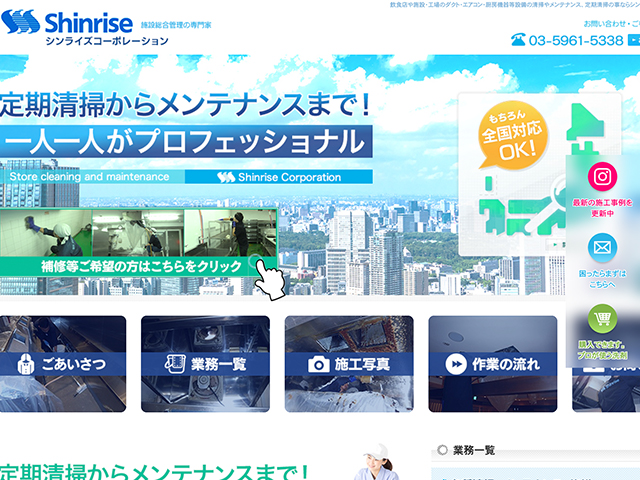Click the circle bullet beside sidebar 業務一覧
The height and width of the screenshot is (480, 640).
[x=442, y=450]
